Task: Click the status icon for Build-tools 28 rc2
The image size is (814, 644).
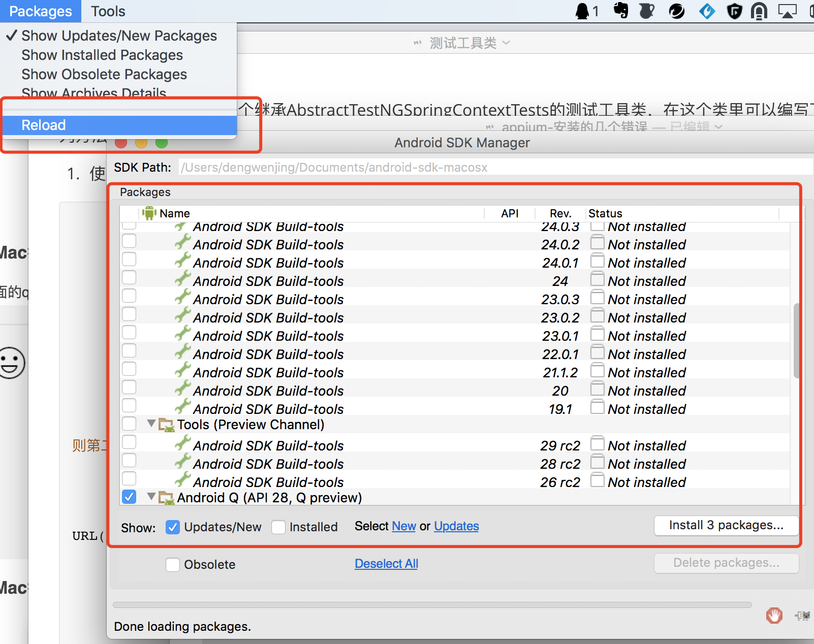Action: pos(597,463)
